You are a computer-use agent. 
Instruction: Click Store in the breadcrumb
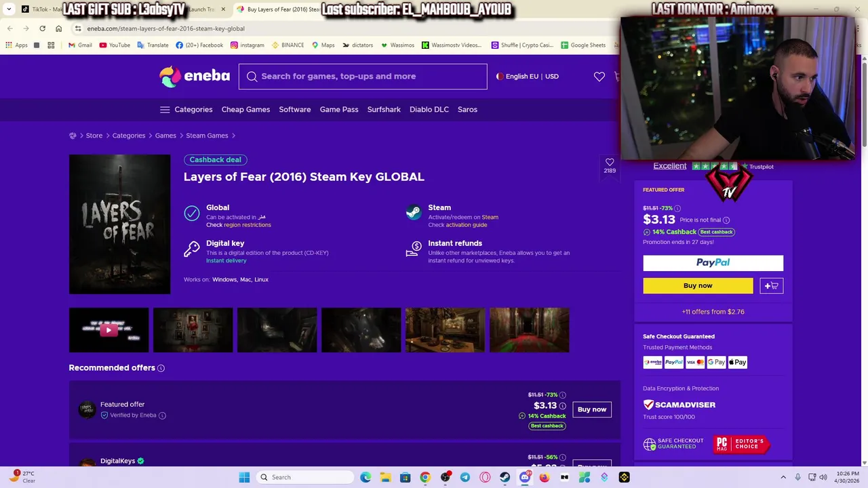[94, 136]
